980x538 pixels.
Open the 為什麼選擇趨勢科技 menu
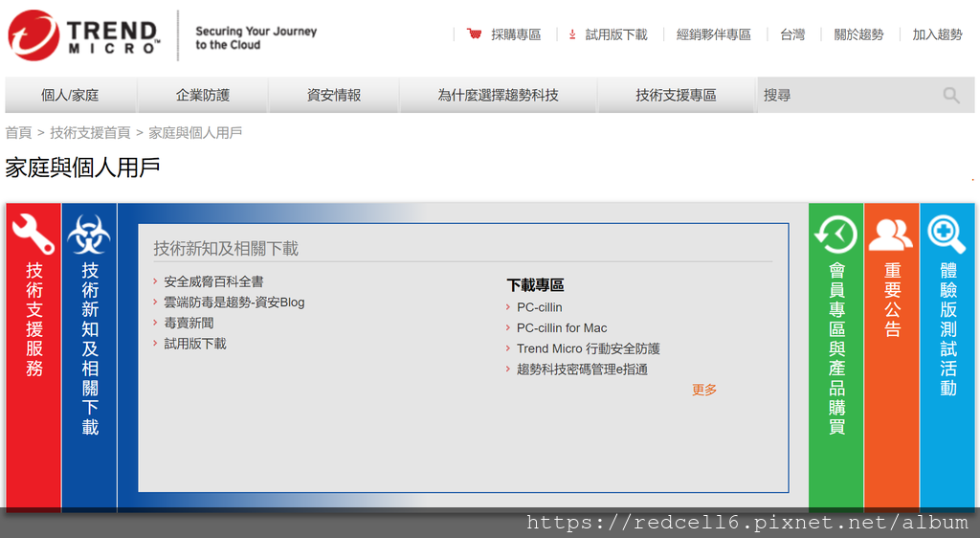498,95
